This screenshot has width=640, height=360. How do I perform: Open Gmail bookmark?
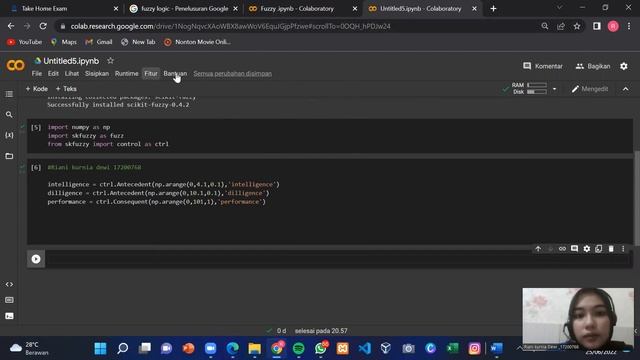99,42
